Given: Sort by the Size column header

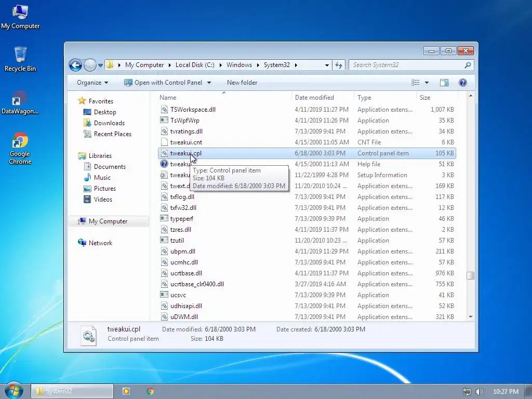Looking at the screenshot, I should click(x=437, y=97).
